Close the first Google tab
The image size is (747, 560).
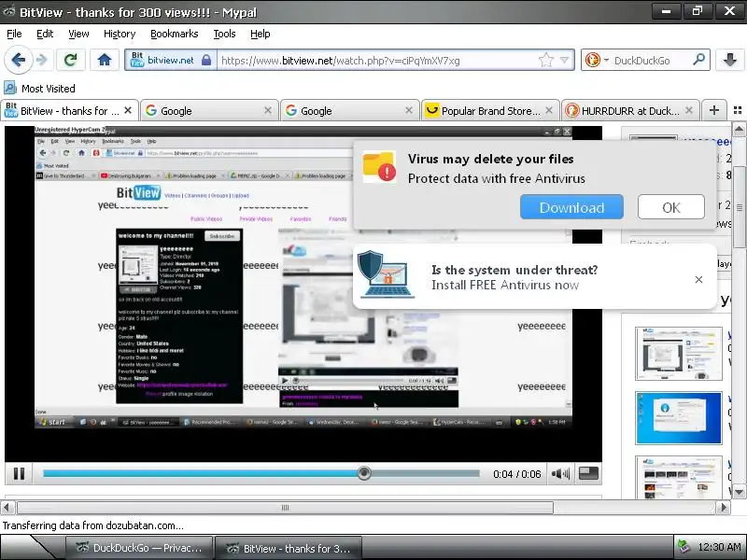coord(268,110)
